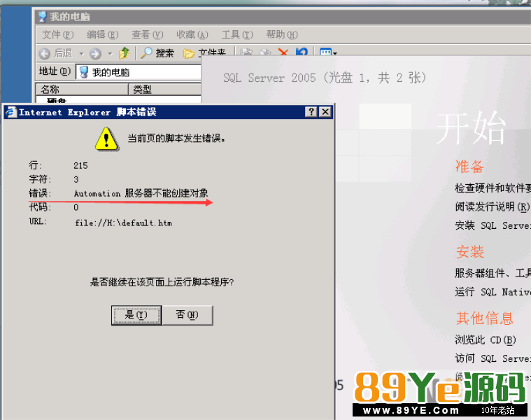Click 是(Y) to continue running scripts
The image size is (531, 420).
[136, 315]
